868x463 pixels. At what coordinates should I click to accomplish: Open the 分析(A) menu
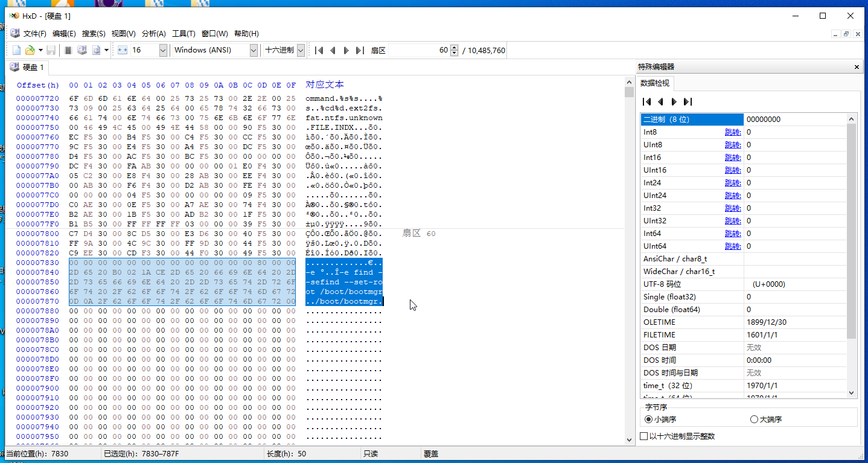click(x=154, y=34)
